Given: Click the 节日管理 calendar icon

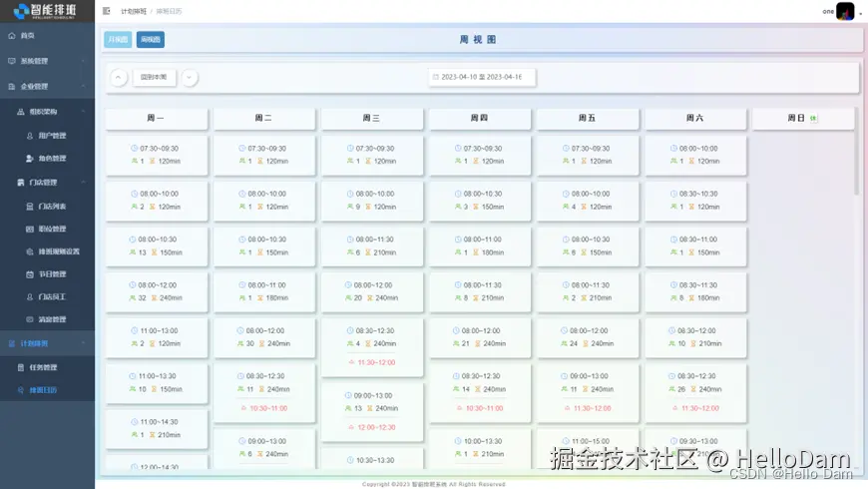Looking at the screenshot, I should [x=30, y=274].
